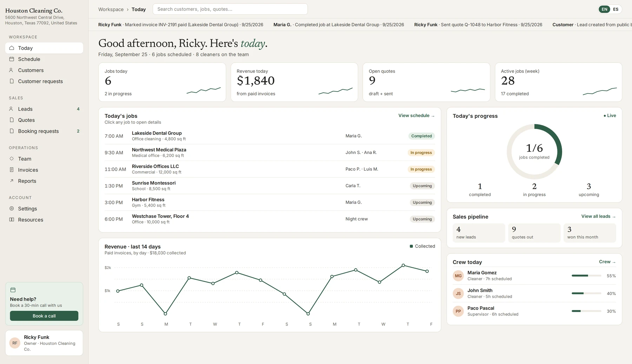Screen dimensions: 632x364
Task: Select the Customers person icon
Action: click(x=12, y=70)
